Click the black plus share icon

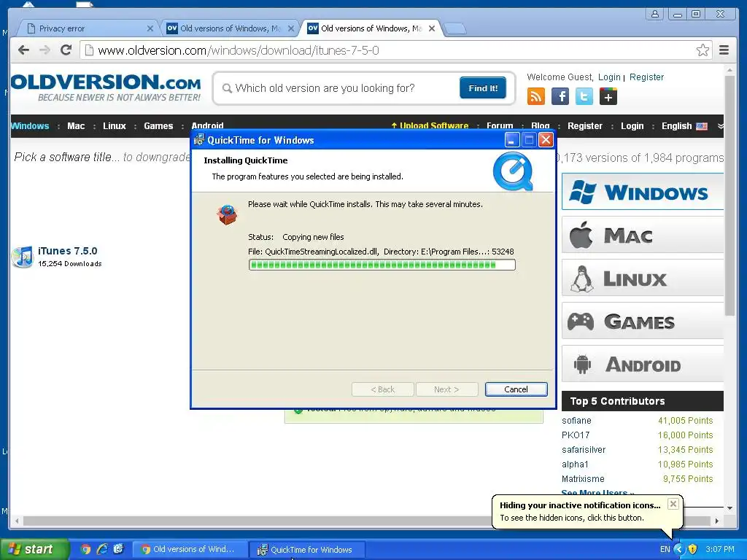point(608,97)
